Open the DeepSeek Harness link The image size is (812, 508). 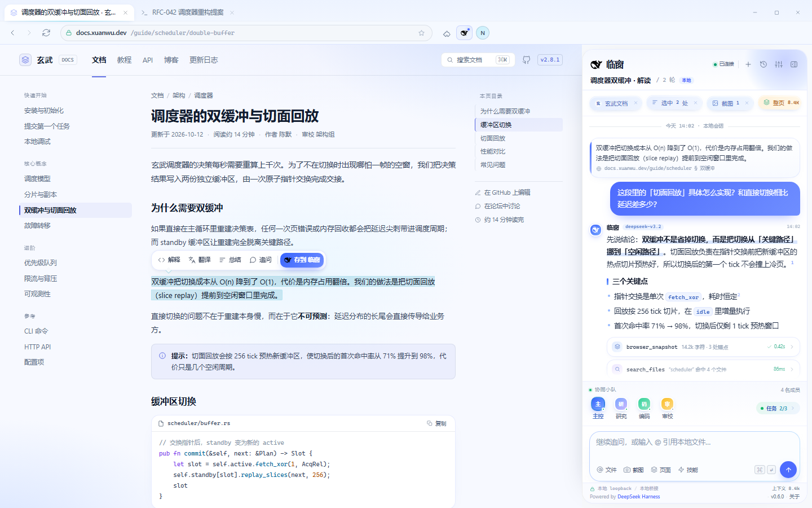coord(638,497)
